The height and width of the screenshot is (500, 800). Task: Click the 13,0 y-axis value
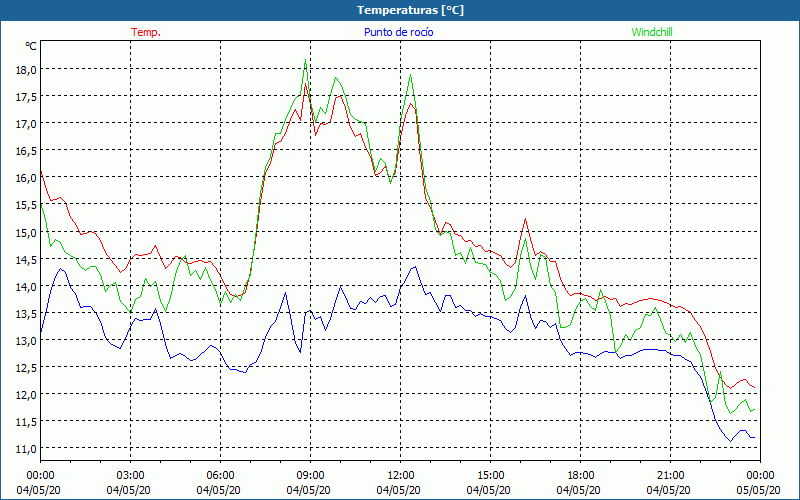pyautogui.click(x=26, y=340)
